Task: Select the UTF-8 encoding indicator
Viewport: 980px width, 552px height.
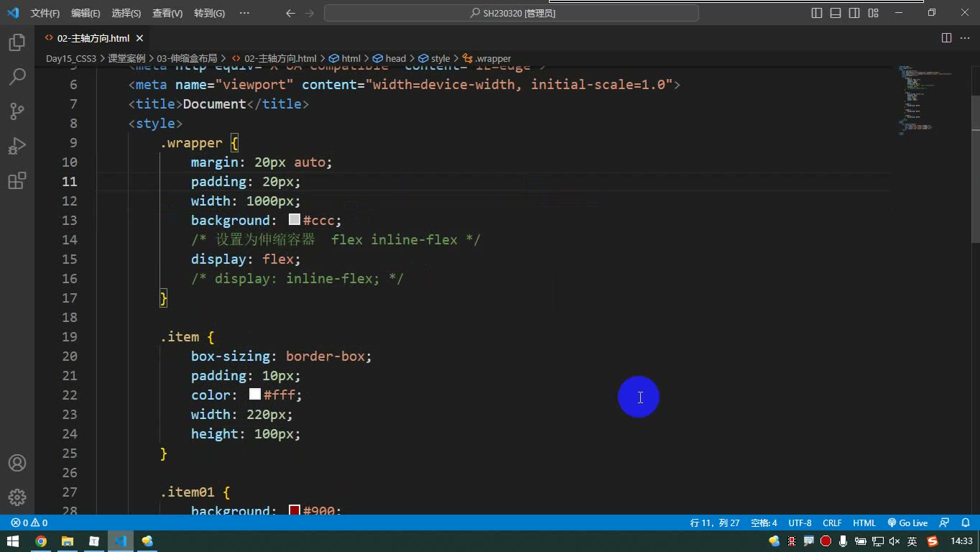Action: (800, 523)
